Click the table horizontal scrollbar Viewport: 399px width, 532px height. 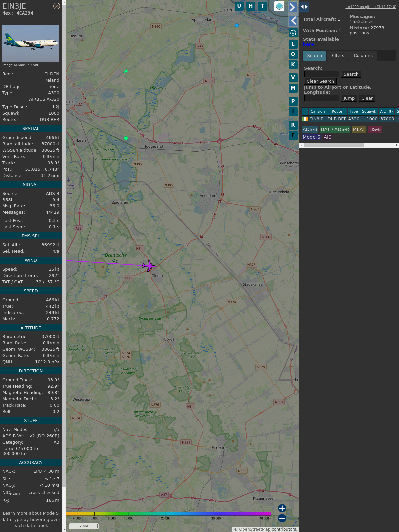[x=334, y=145]
